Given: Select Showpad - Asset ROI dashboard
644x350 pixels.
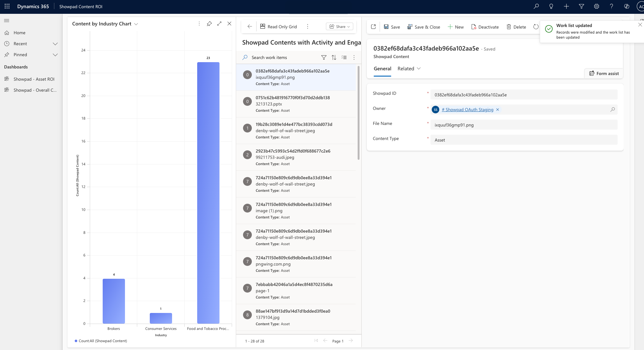Looking at the screenshot, I should click(x=34, y=79).
